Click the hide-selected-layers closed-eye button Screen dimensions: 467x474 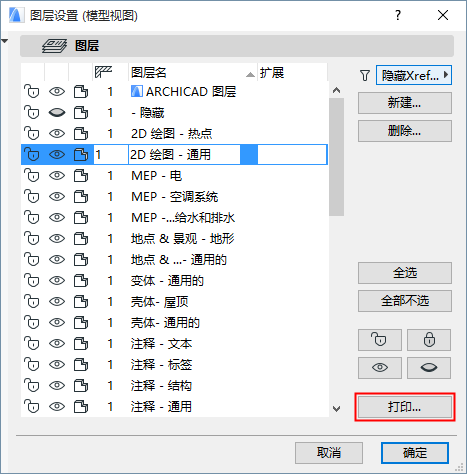click(429, 368)
